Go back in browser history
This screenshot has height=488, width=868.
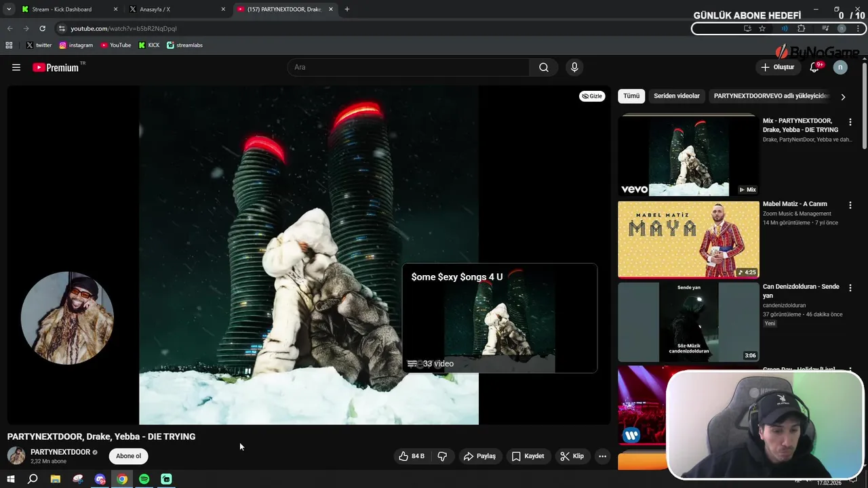(x=9, y=28)
